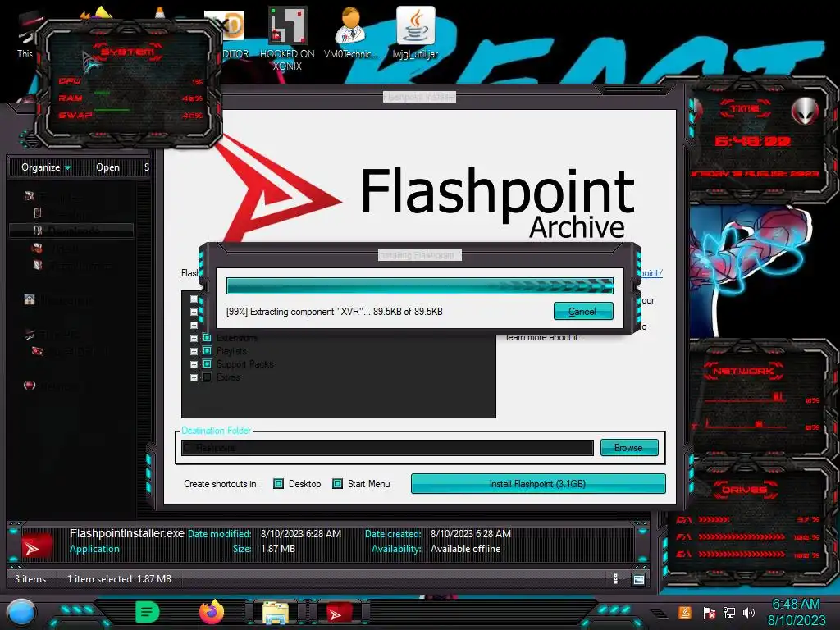Click the volume speaker tray icon
The image size is (840, 630).
(x=748, y=612)
